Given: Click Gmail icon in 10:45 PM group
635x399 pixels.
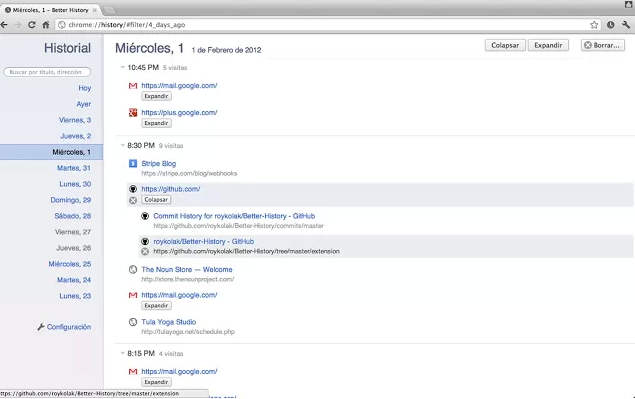Looking at the screenshot, I should 133,85.
